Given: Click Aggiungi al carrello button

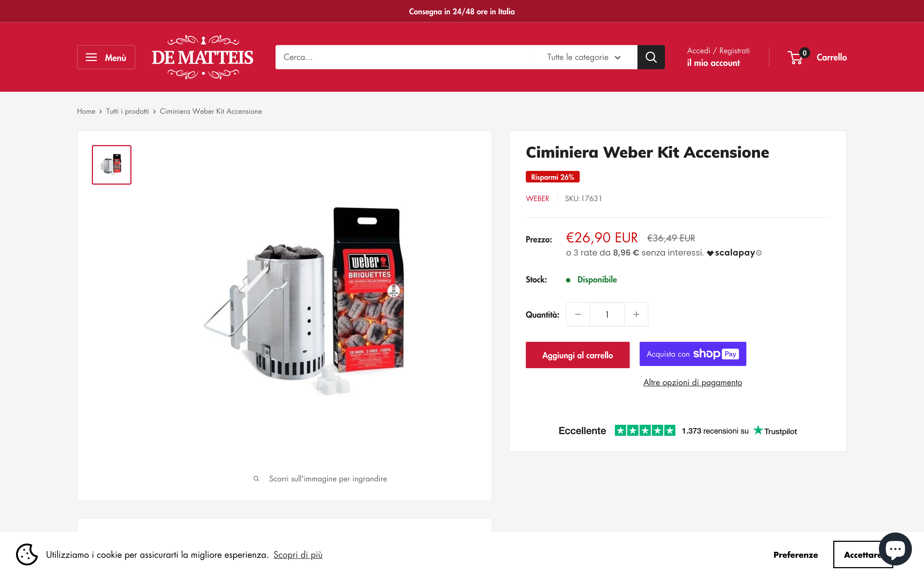Looking at the screenshot, I should tap(578, 355).
